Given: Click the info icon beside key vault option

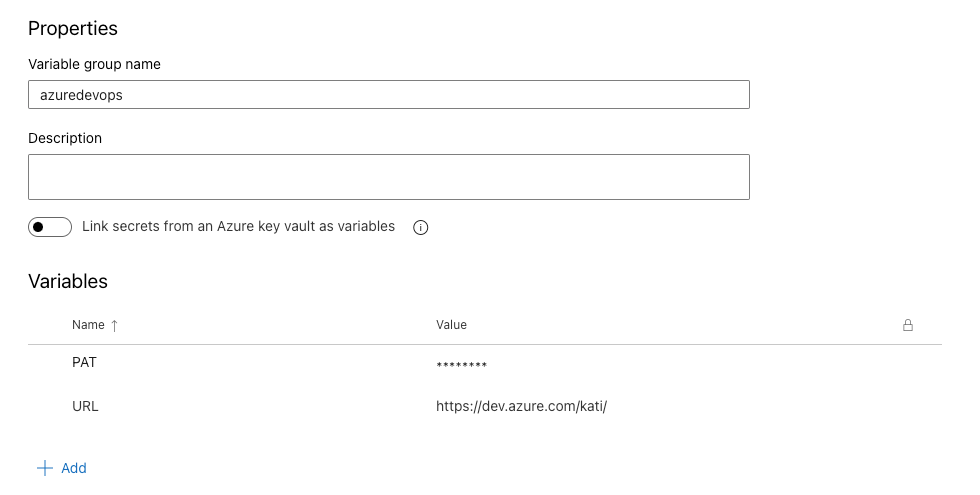Looking at the screenshot, I should pyautogui.click(x=421, y=228).
